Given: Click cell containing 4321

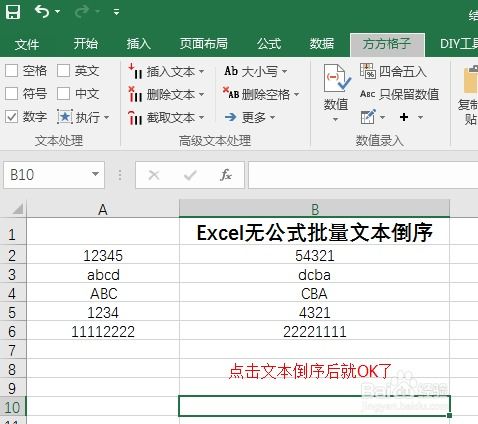Looking at the screenshot, I should pos(314,312).
